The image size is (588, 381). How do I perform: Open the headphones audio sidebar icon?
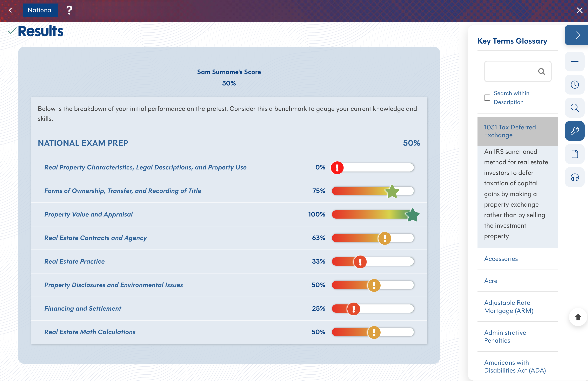coord(575,177)
